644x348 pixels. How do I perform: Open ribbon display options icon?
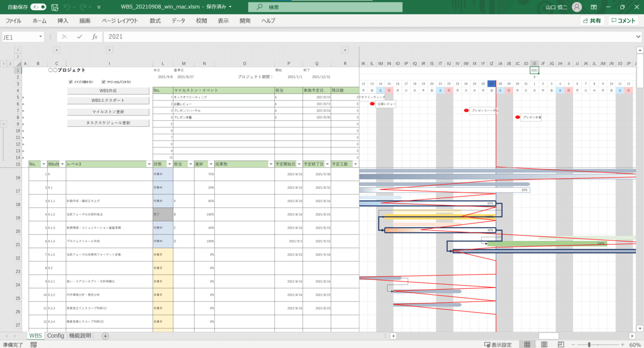coord(594,7)
